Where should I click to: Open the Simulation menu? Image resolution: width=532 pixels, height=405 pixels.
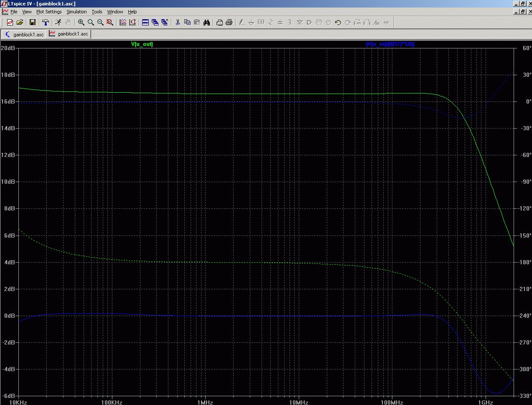click(76, 12)
